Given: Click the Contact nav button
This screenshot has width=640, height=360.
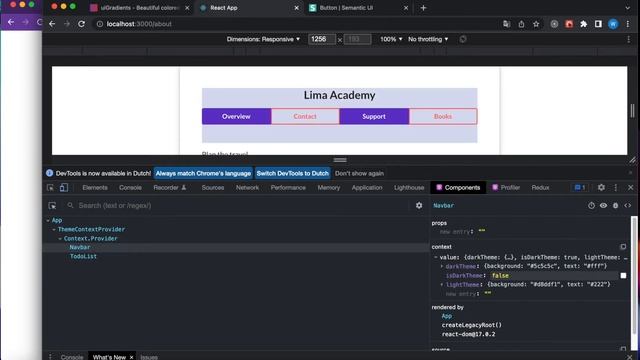Looking at the screenshot, I should click(x=305, y=116).
